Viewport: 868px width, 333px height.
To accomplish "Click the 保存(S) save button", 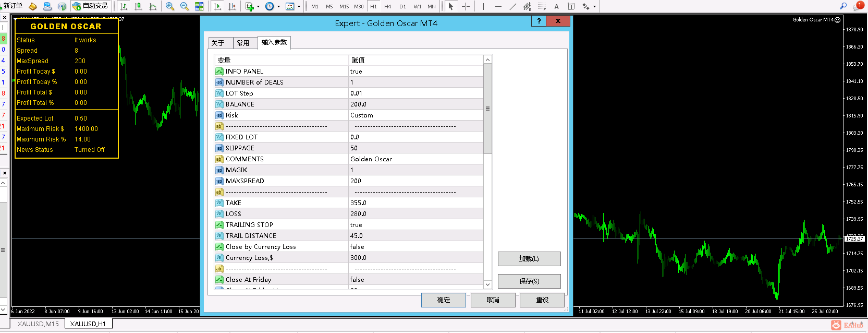I will (x=529, y=281).
